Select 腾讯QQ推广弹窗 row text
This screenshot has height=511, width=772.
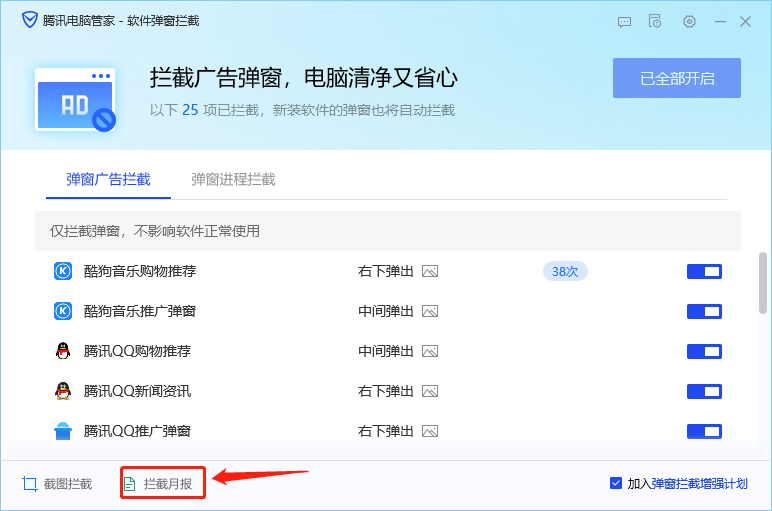click(x=137, y=431)
